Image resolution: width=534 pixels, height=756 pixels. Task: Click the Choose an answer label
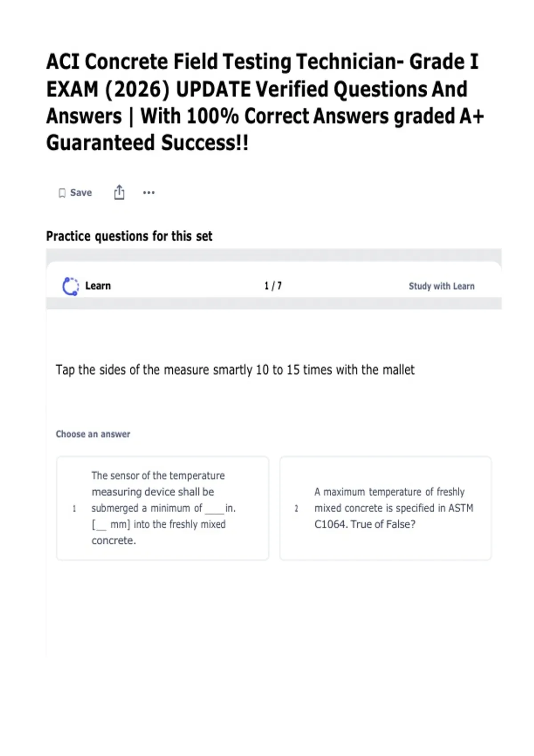click(x=93, y=434)
